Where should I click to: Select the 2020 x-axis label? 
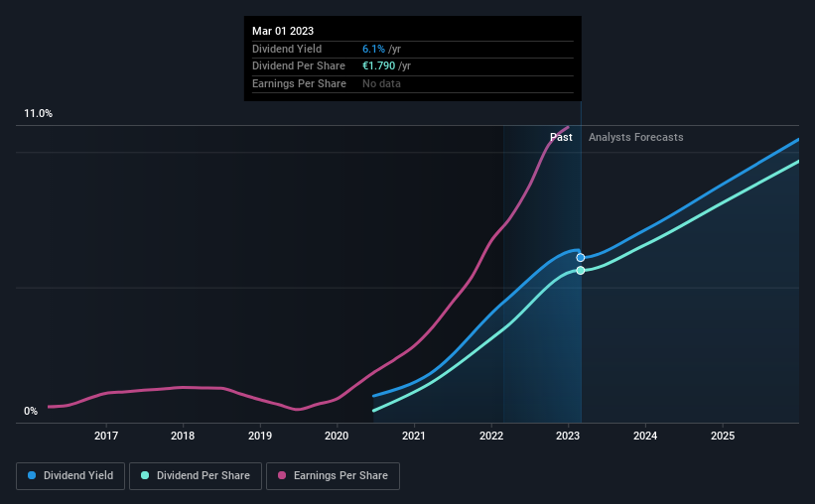pos(337,436)
